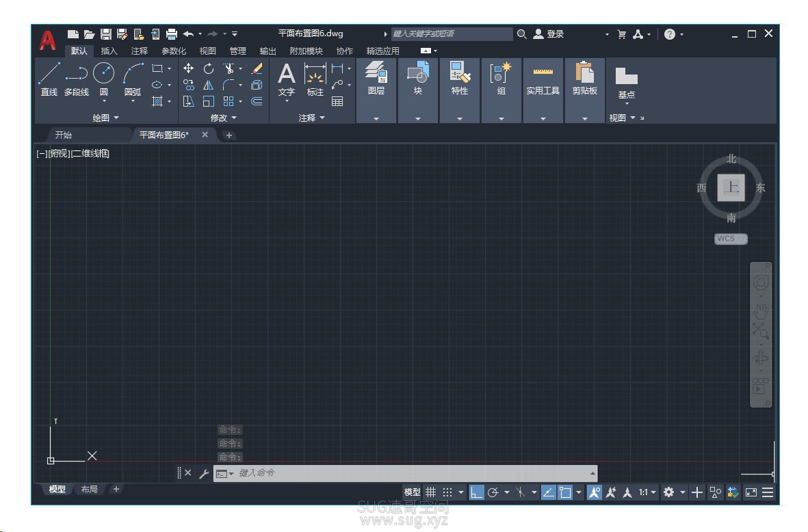Image resolution: width=808 pixels, height=532 pixels.
Task: Click the plot/print icon in quick access toolbar
Action: pyautogui.click(x=172, y=34)
